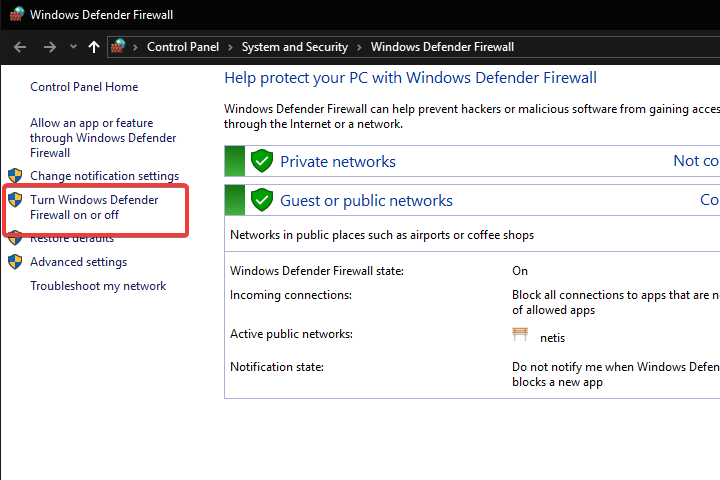
Task: Click Active public networks label
Action: coord(291,334)
